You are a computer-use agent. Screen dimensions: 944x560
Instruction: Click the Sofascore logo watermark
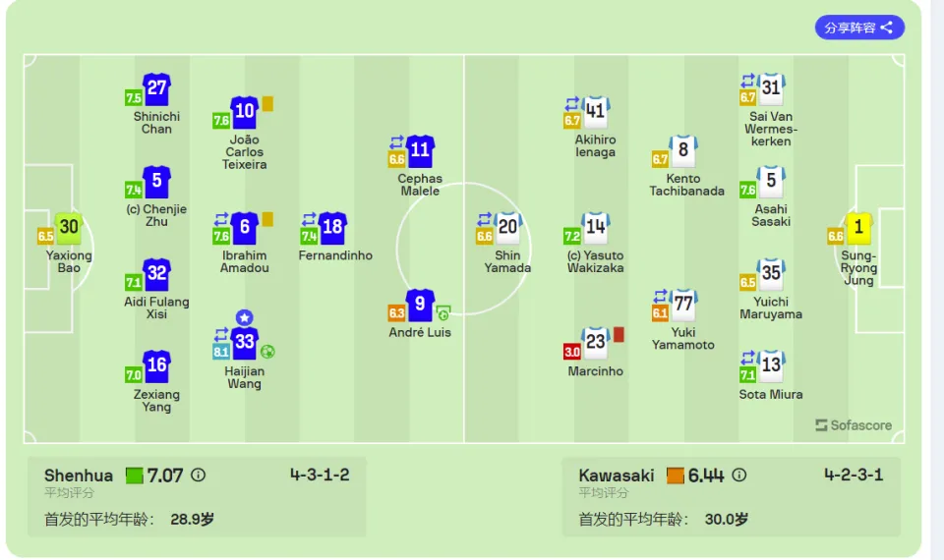click(x=854, y=425)
